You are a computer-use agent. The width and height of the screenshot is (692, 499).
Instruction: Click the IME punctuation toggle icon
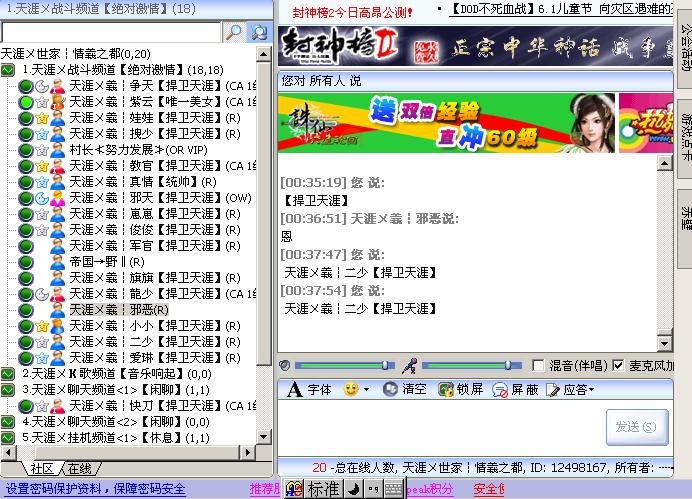point(373,489)
